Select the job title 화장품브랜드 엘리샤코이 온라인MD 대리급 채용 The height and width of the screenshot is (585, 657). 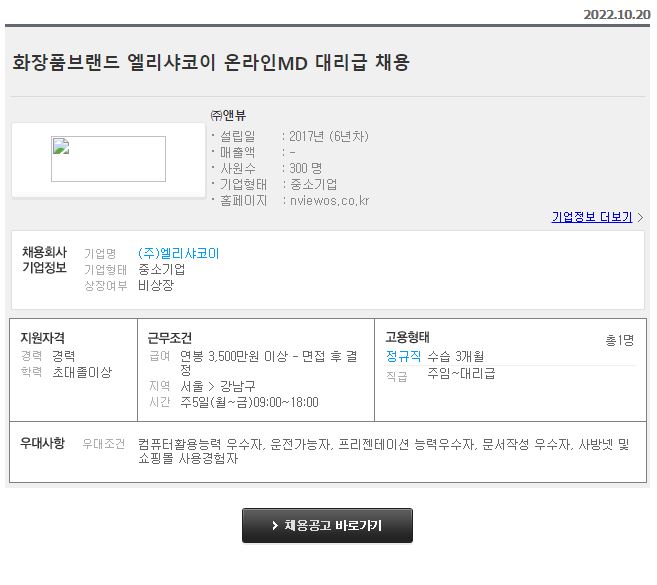pyautogui.click(x=211, y=62)
